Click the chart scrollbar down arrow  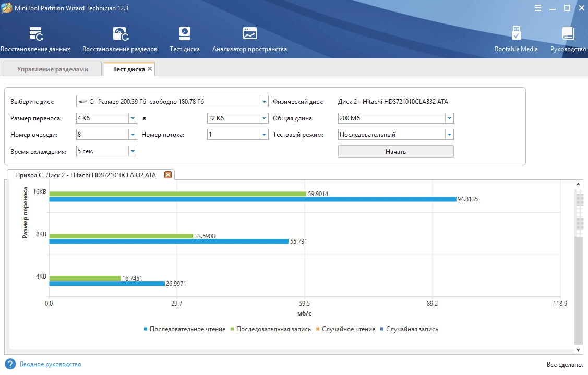pyautogui.click(x=578, y=350)
